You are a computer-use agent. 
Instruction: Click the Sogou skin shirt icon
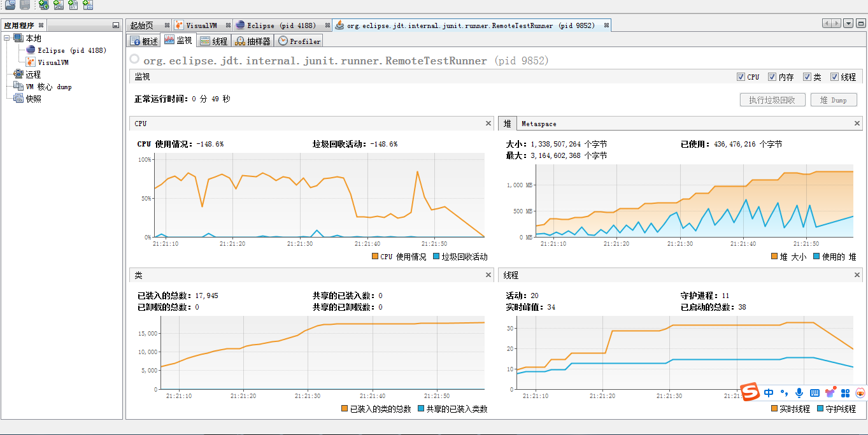coord(830,393)
